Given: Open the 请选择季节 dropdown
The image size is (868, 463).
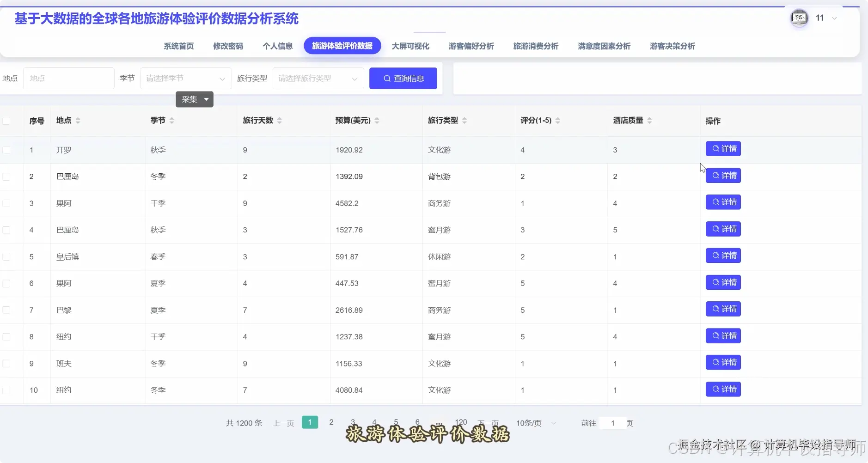Looking at the screenshot, I should tap(184, 78).
